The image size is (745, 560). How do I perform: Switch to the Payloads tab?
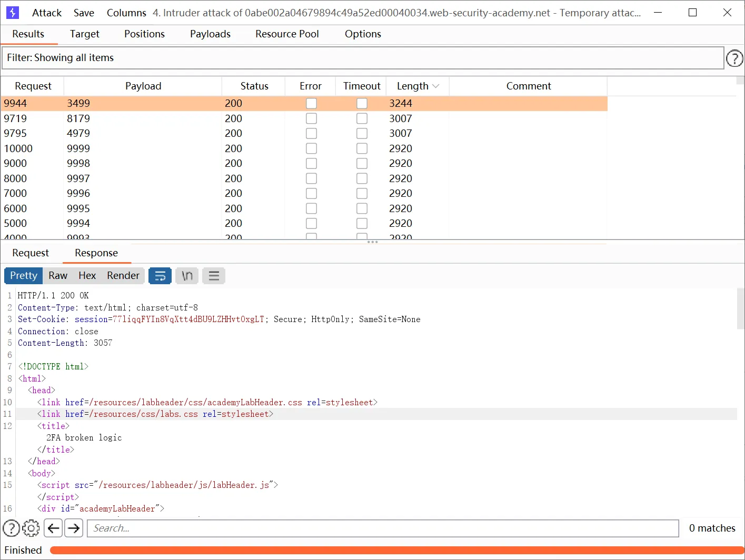coord(210,34)
